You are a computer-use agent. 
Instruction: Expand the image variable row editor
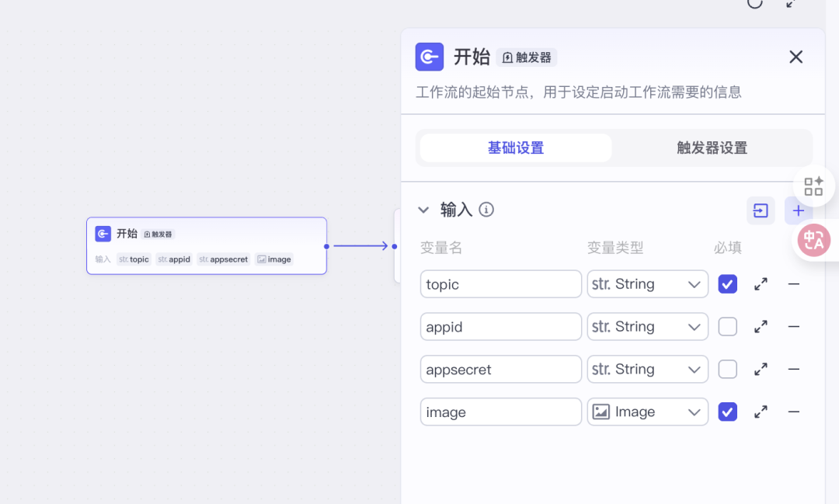click(x=761, y=412)
